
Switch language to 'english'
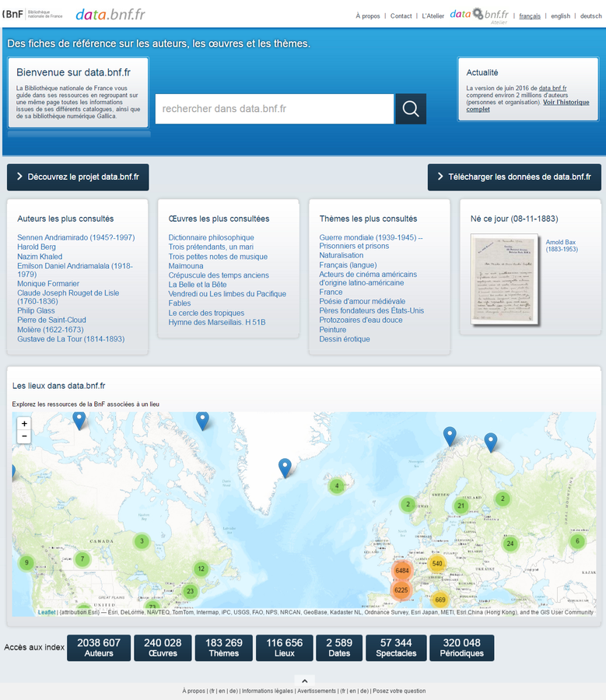point(560,16)
